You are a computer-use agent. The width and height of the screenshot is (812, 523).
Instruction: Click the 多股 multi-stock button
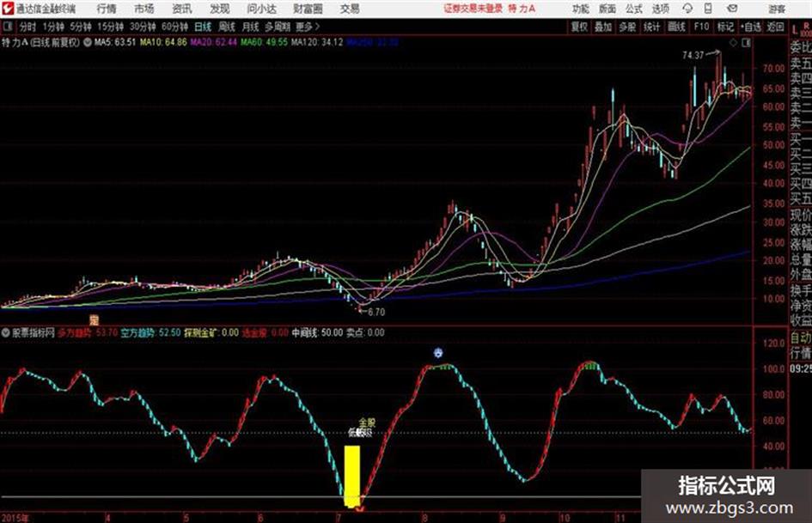(x=627, y=27)
